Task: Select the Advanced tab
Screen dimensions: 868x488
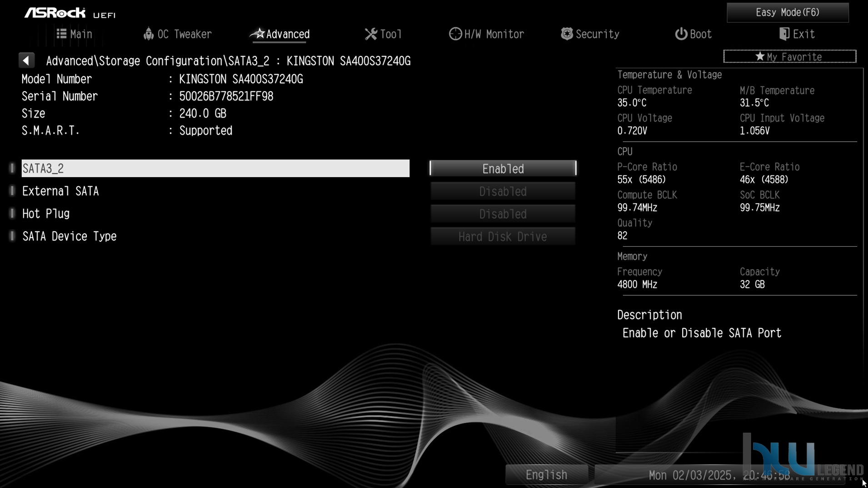Action: click(280, 34)
